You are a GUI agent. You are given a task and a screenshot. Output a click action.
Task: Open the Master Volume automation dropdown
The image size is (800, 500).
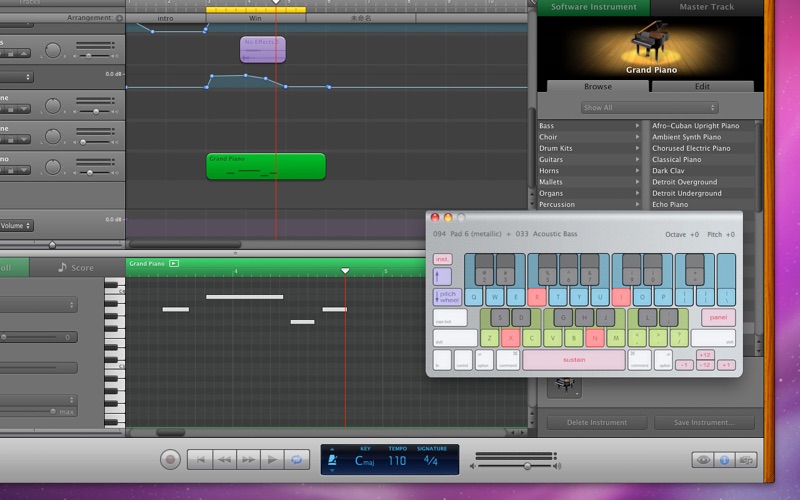pyautogui.click(x=16, y=226)
